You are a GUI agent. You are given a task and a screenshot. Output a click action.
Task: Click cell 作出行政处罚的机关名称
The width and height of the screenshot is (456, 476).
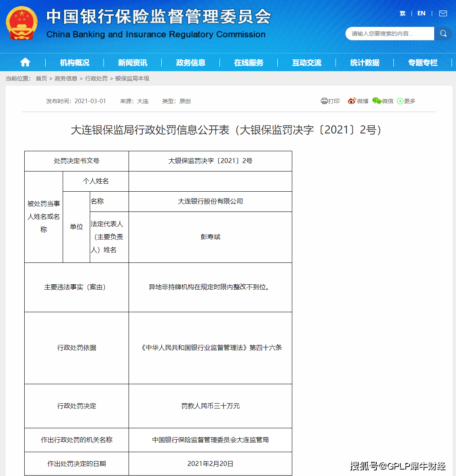coord(76,440)
